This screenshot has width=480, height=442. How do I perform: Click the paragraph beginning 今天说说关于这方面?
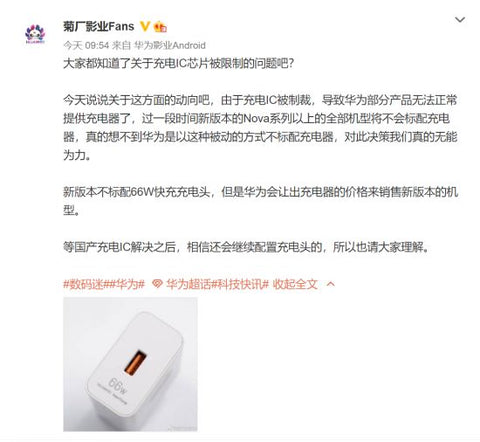click(260, 128)
